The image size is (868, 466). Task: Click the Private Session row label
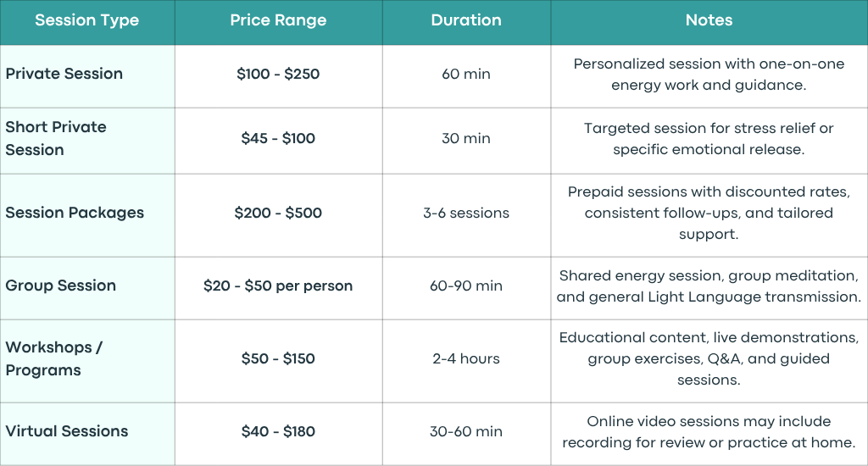tap(64, 74)
